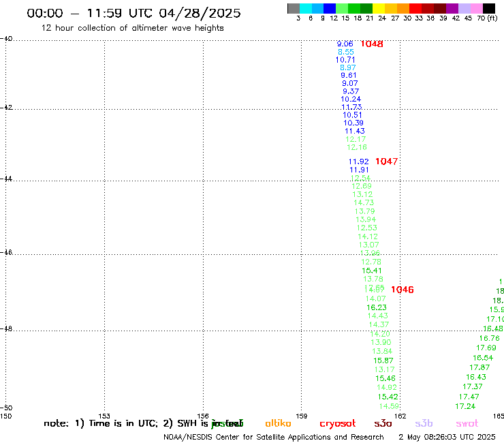Click the dark blue legend swatch
This screenshot has width=504, height=443.
pyautogui.click(x=330, y=8)
